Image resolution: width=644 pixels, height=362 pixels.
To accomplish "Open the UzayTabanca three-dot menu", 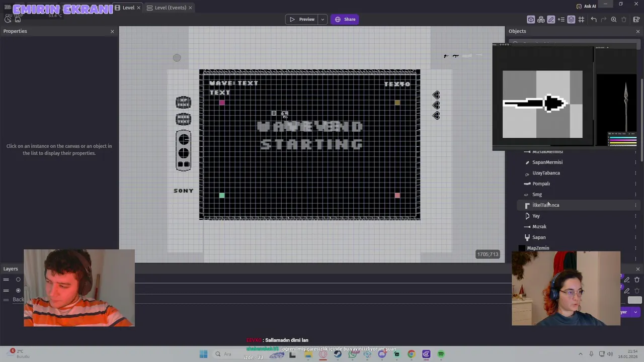I will 635,173.
